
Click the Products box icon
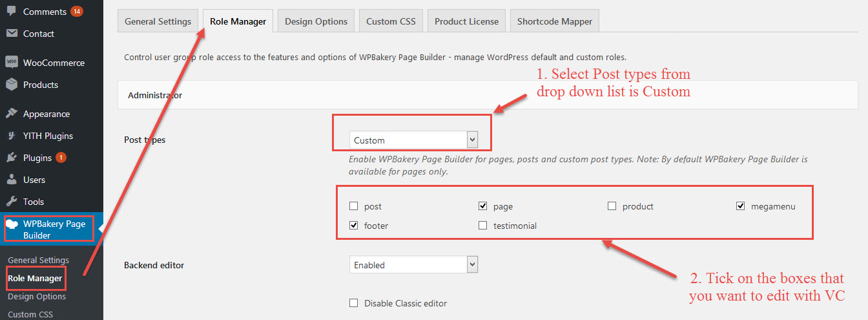(12, 85)
